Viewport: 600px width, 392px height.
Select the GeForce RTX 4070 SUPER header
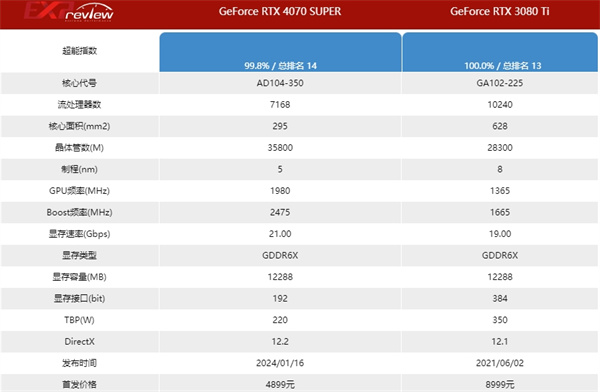click(280, 11)
